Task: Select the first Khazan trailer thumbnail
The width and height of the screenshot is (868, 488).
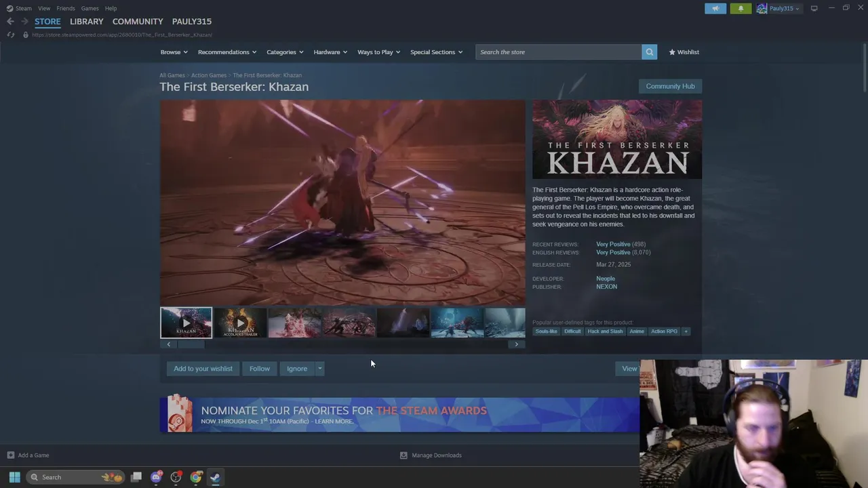Action: pyautogui.click(x=186, y=323)
